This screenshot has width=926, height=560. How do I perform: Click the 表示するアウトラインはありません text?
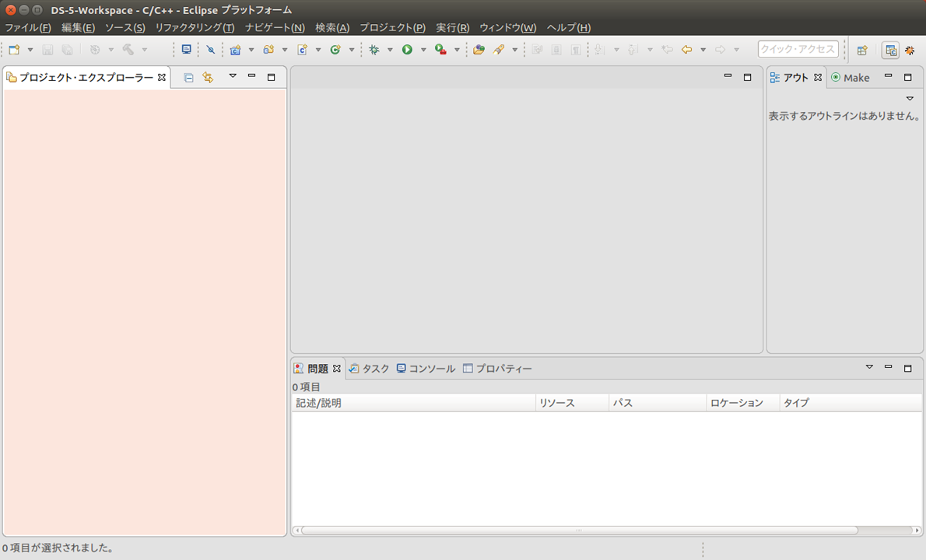coord(844,116)
